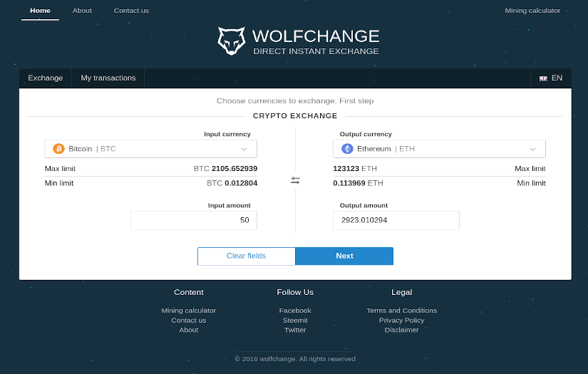Image resolution: width=588 pixels, height=374 pixels.
Task: Open footer About link
Action: [x=189, y=330]
